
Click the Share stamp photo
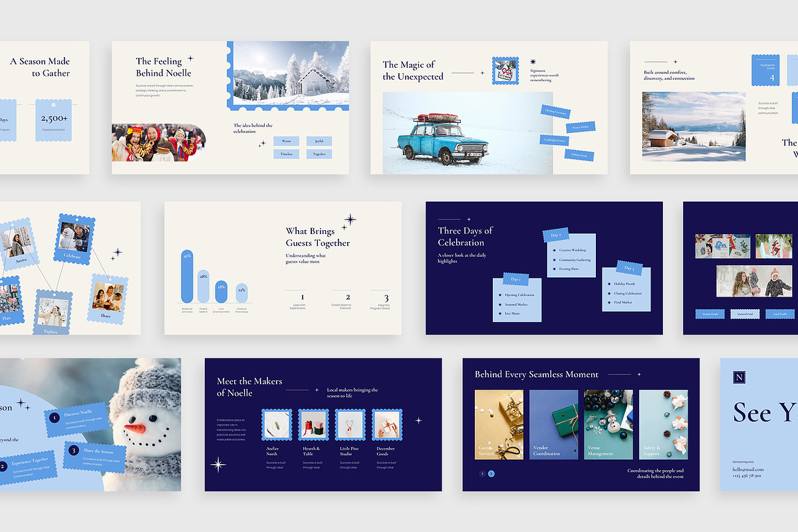tap(107, 298)
